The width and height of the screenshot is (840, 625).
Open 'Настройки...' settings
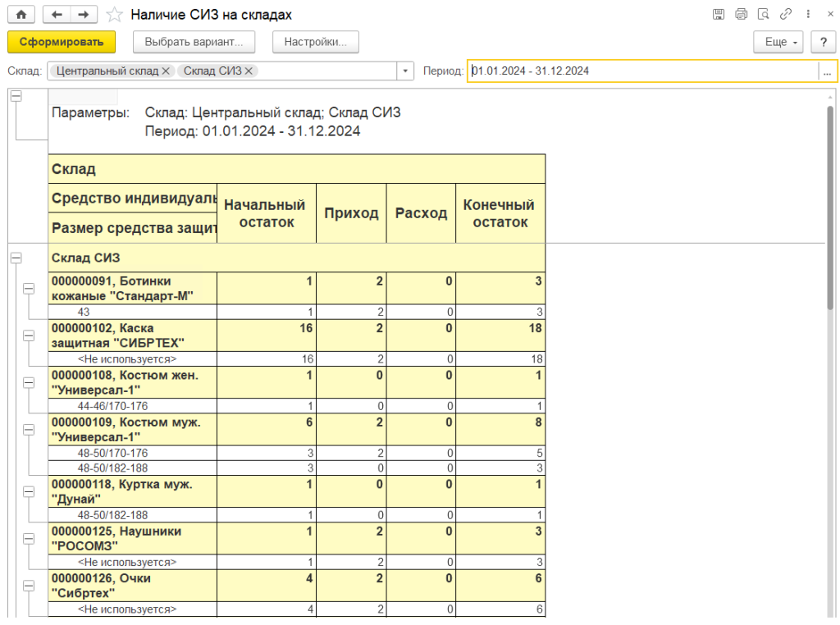tap(316, 42)
